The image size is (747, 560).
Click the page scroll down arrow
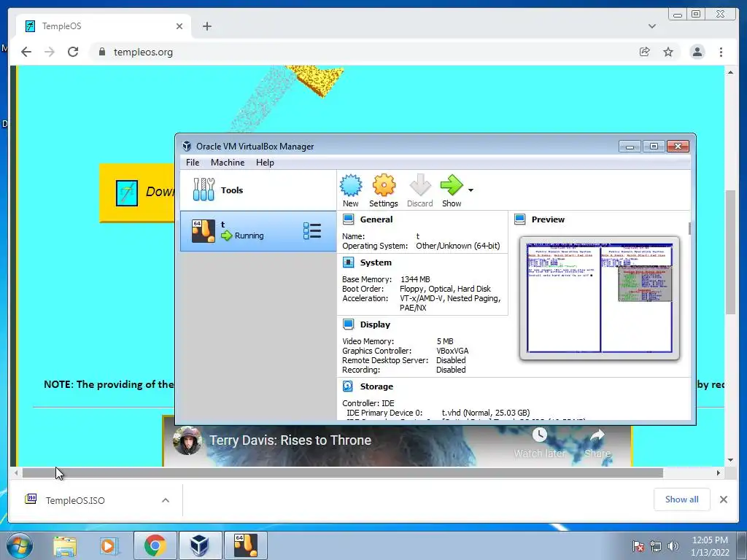pos(731,460)
